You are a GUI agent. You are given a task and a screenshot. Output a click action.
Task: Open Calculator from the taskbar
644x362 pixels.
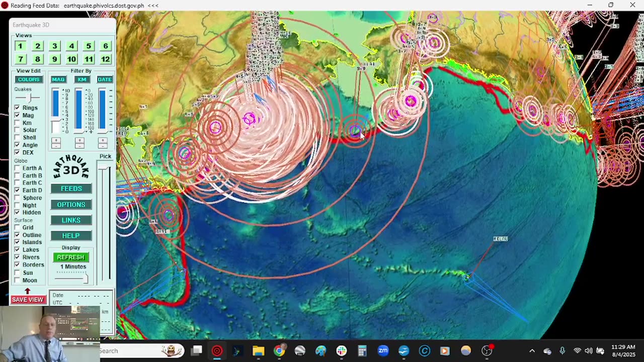(362, 350)
